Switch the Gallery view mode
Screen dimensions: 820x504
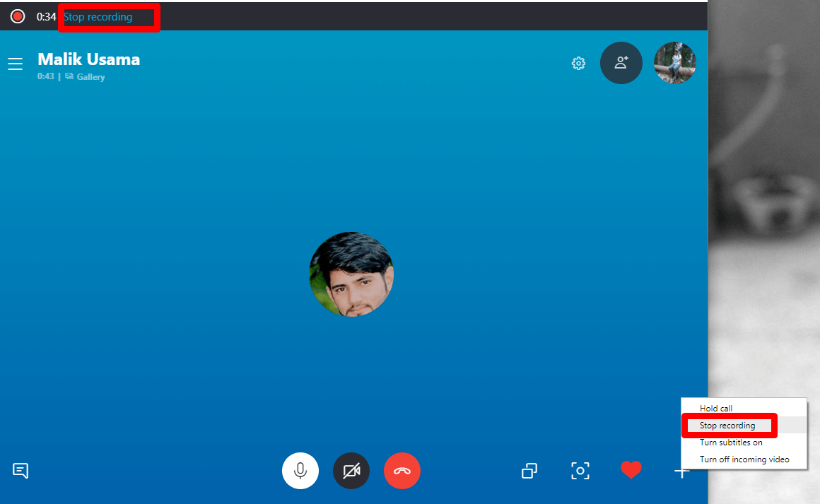(x=85, y=77)
